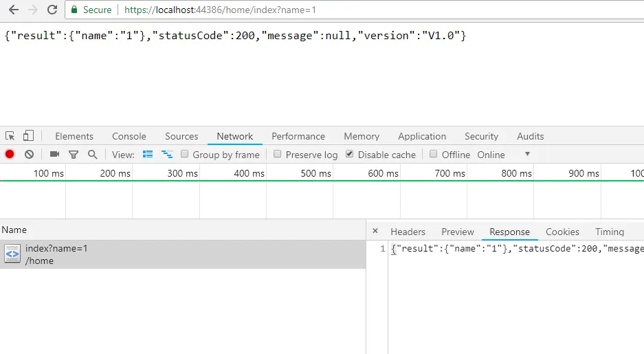The width and height of the screenshot is (644, 354).
Task: Activate the inspect element picker icon
Action: point(10,136)
